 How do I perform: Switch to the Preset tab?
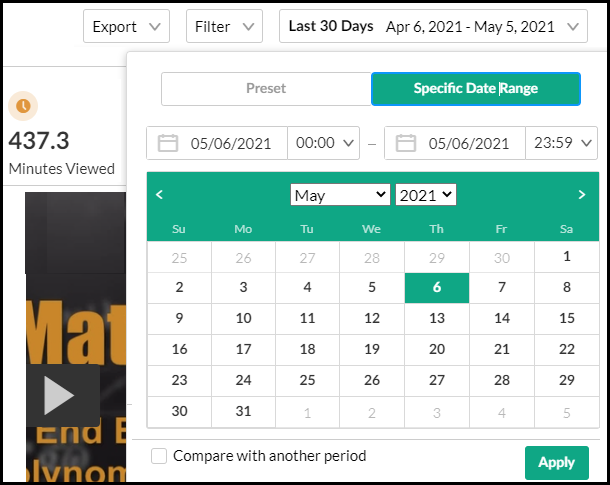[265, 89]
